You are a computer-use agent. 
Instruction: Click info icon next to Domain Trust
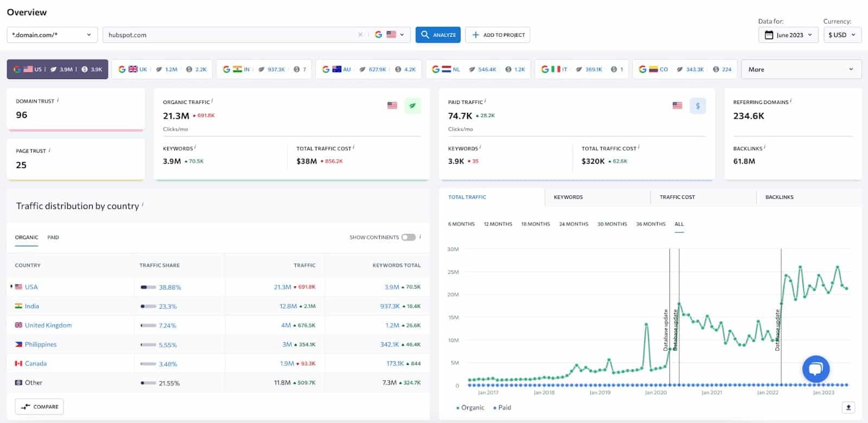click(58, 100)
